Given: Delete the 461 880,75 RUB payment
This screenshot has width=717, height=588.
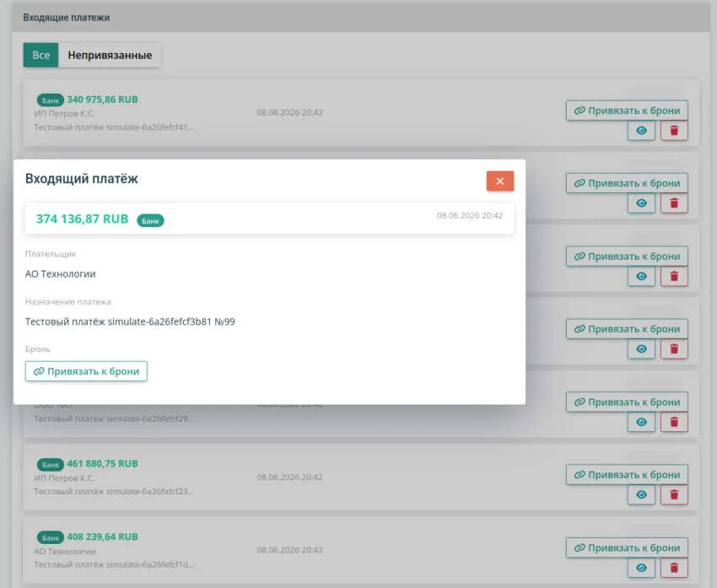Looking at the screenshot, I should [x=674, y=494].
